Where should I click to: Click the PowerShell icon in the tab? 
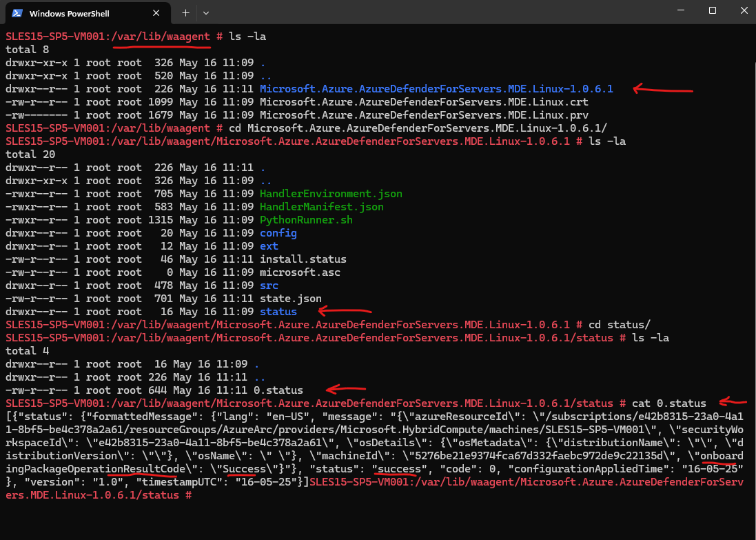point(17,13)
